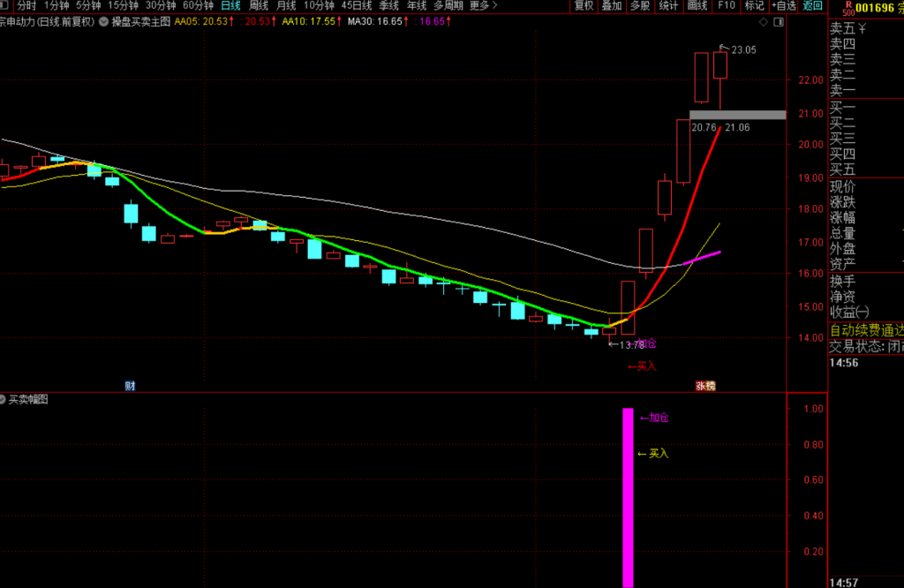Select the 15分钟 period tab

point(123,6)
